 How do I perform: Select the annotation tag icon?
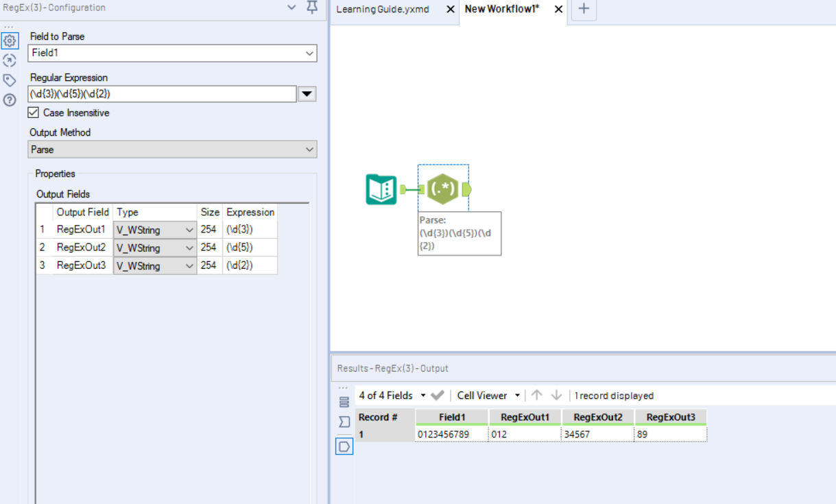click(10, 80)
